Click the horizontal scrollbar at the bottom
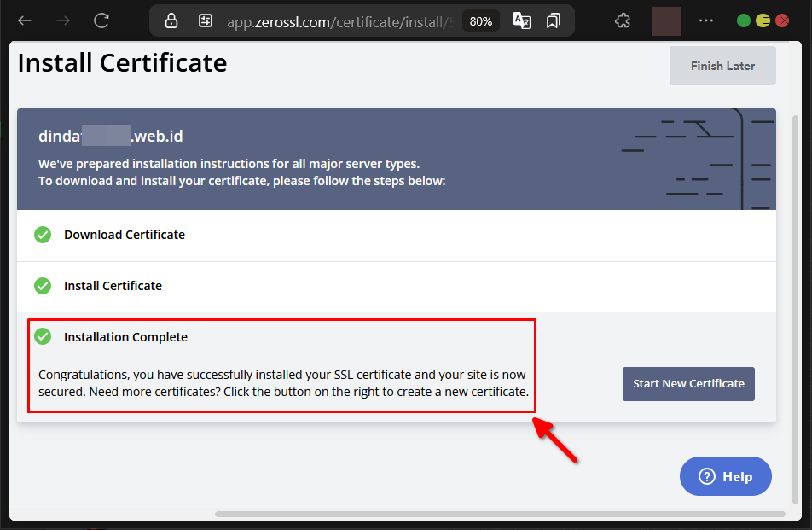 (500, 514)
